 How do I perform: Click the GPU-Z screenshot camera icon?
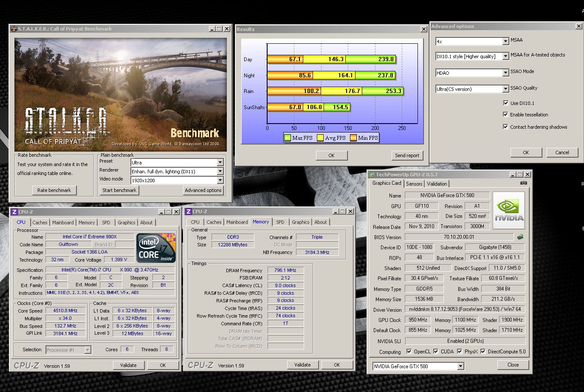(x=523, y=183)
